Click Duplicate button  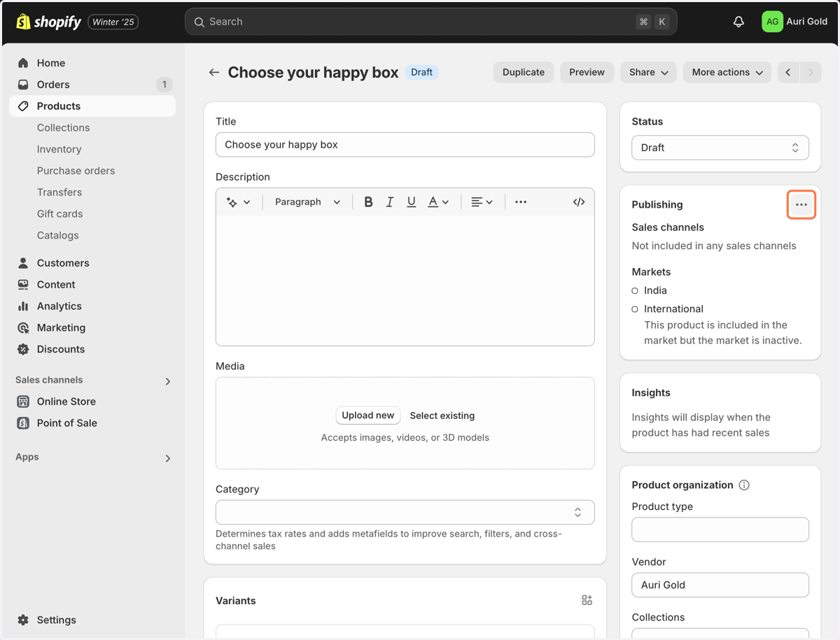(524, 72)
